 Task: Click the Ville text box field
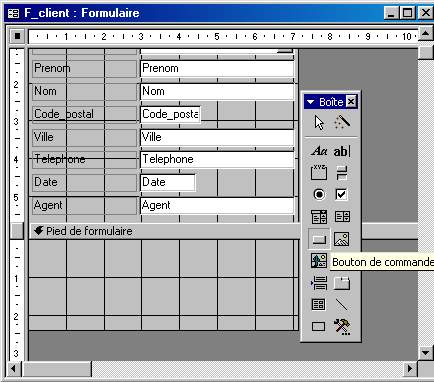coord(217,137)
